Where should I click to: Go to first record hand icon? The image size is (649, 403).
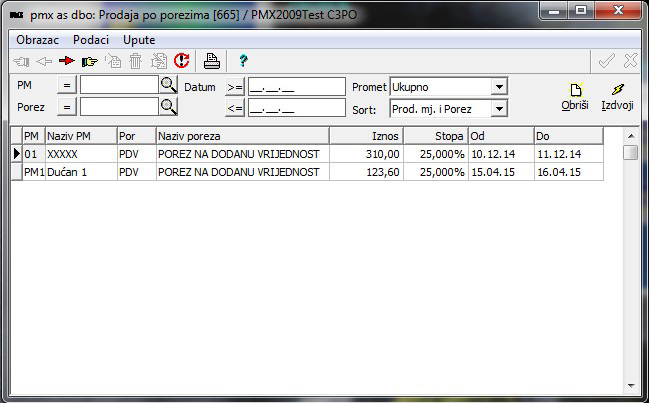[x=22, y=62]
